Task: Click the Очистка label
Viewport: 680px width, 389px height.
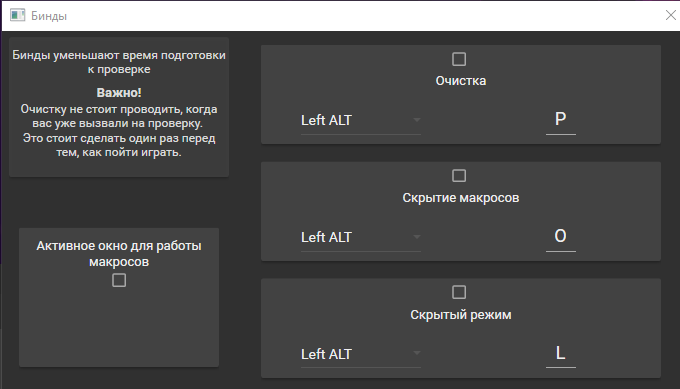Action: tap(461, 81)
